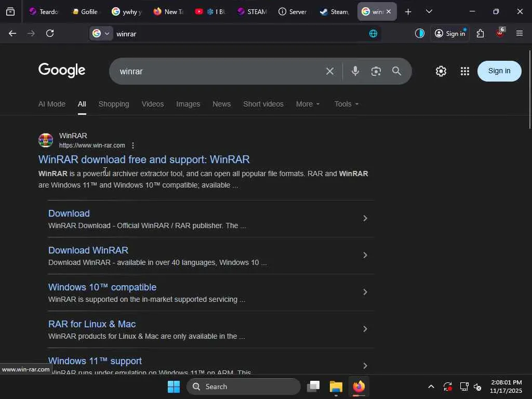List all tabs with the chevron button
The width and height of the screenshot is (532, 399).
coord(429,11)
